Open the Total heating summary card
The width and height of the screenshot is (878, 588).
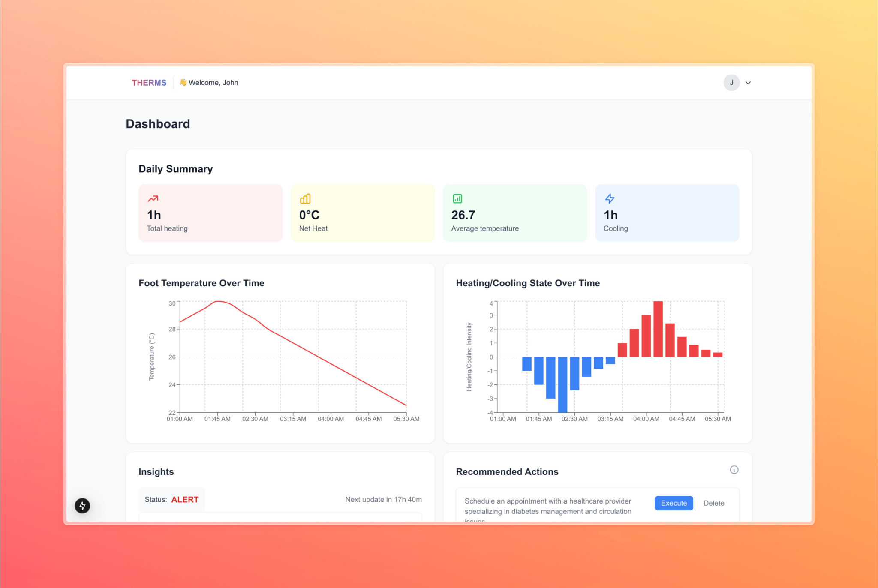(210, 213)
